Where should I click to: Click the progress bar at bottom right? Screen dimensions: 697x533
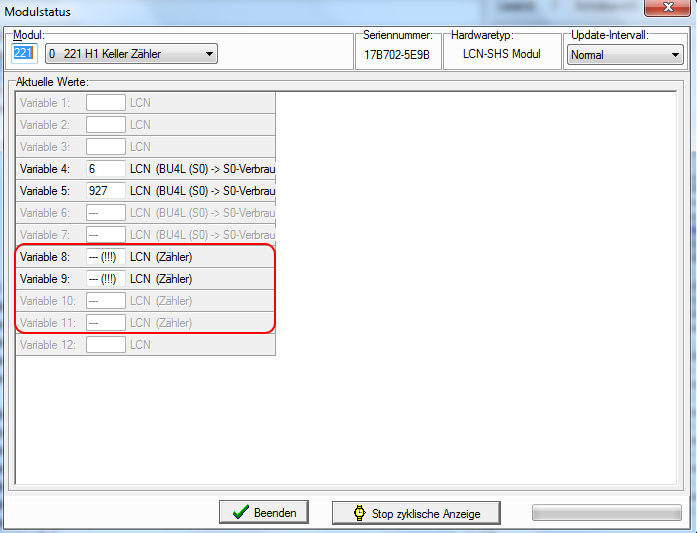pyautogui.click(x=607, y=513)
